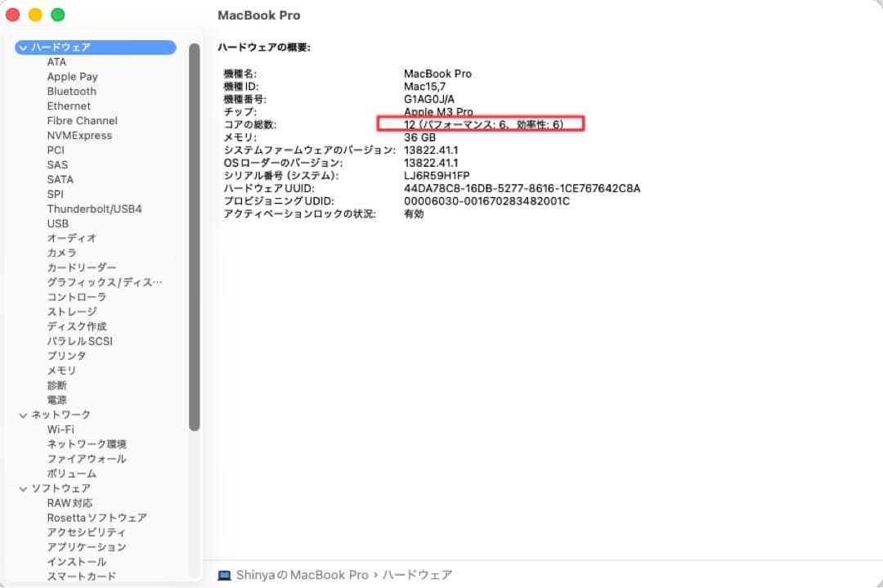883x588 pixels.
Task: Select Wi-Fi under ネットワーク
Action: [x=61, y=429]
